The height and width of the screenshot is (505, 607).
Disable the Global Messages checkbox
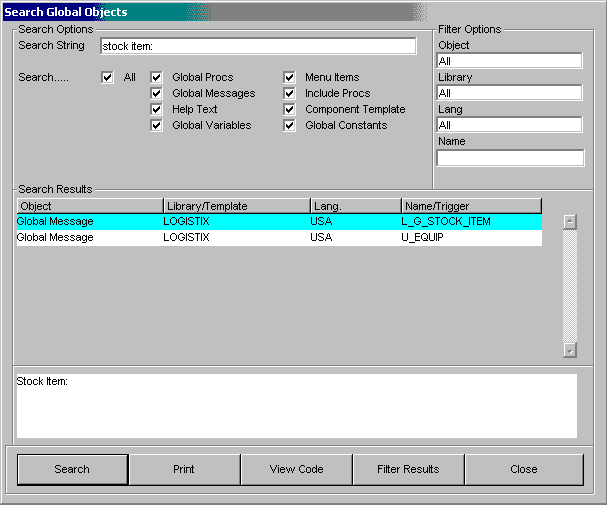click(x=156, y=94)
